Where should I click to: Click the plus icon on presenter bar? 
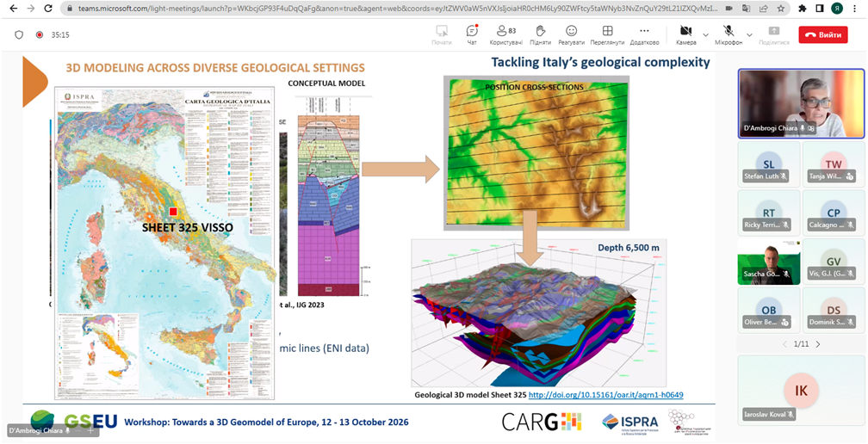click(90, 431)
